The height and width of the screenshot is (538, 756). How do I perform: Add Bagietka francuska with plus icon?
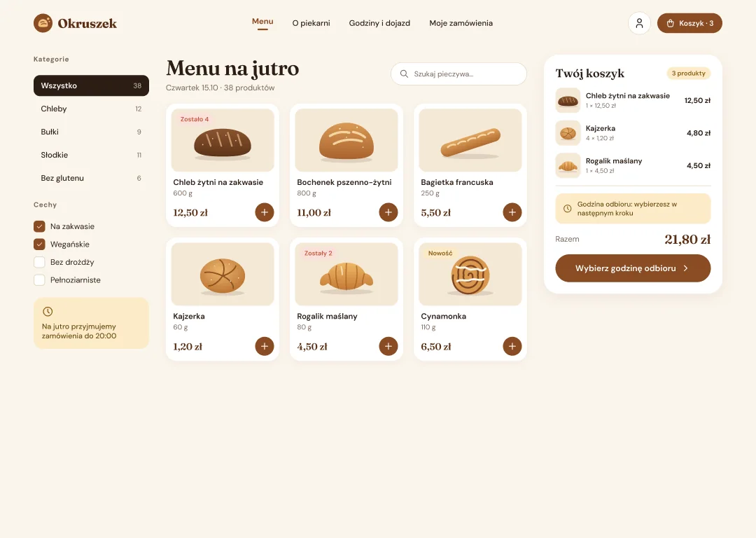tap(512, 212)
